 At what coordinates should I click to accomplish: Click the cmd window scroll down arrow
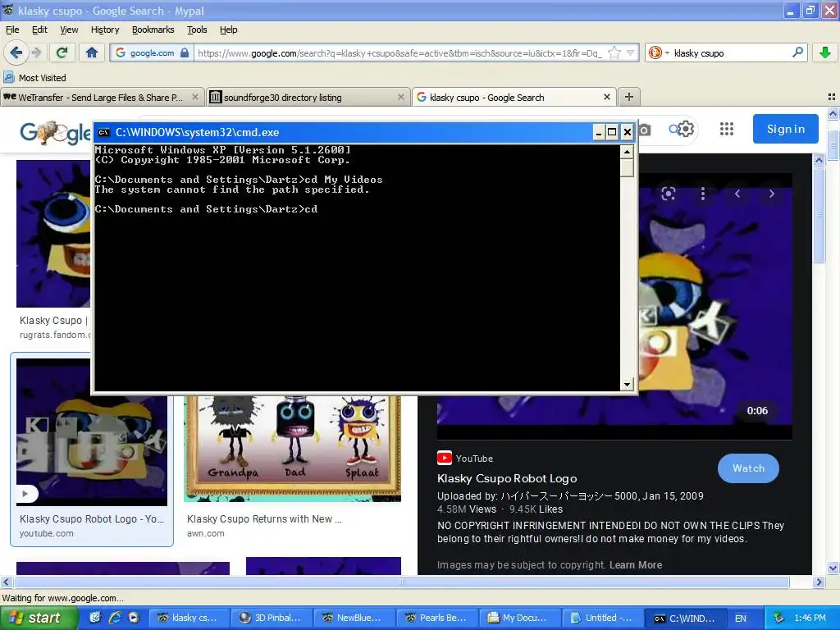point(627,384)
